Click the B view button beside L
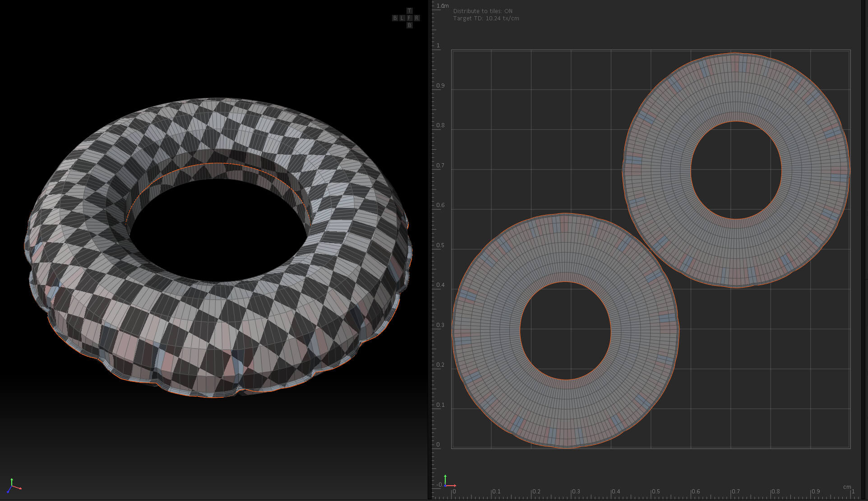 point(395,18)
